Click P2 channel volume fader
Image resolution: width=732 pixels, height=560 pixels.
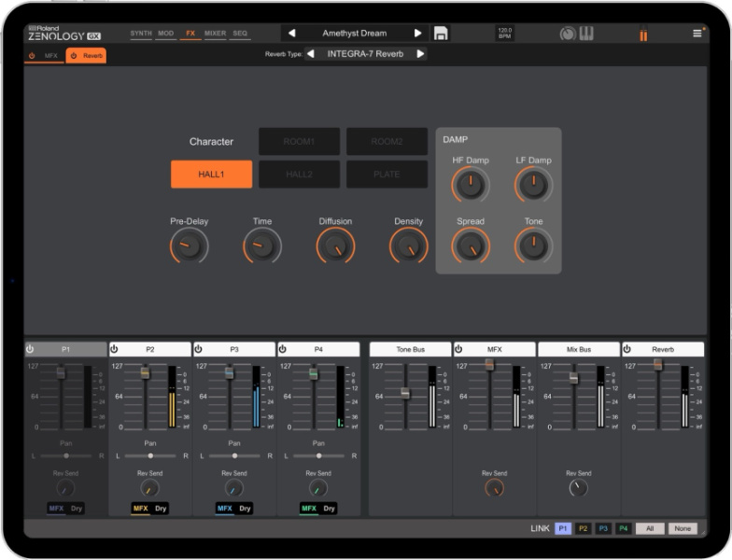pyautogui.click(x=146, y=373)
